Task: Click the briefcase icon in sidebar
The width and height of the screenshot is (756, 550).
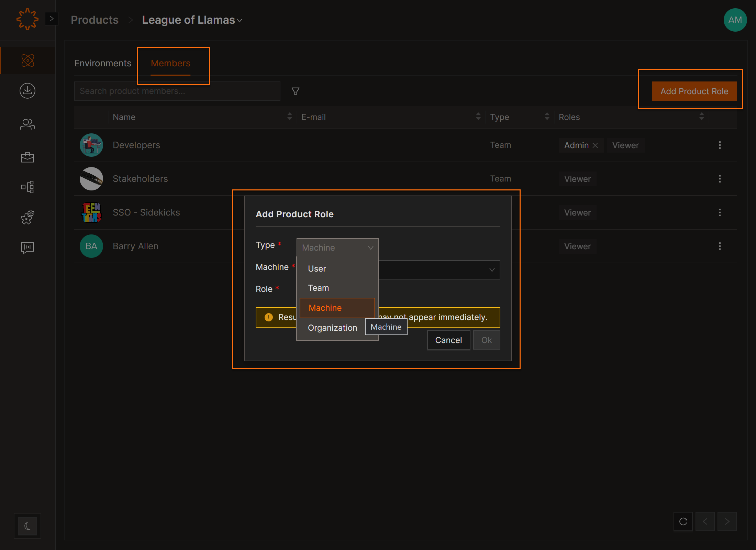Action: (x=27, y=157)
